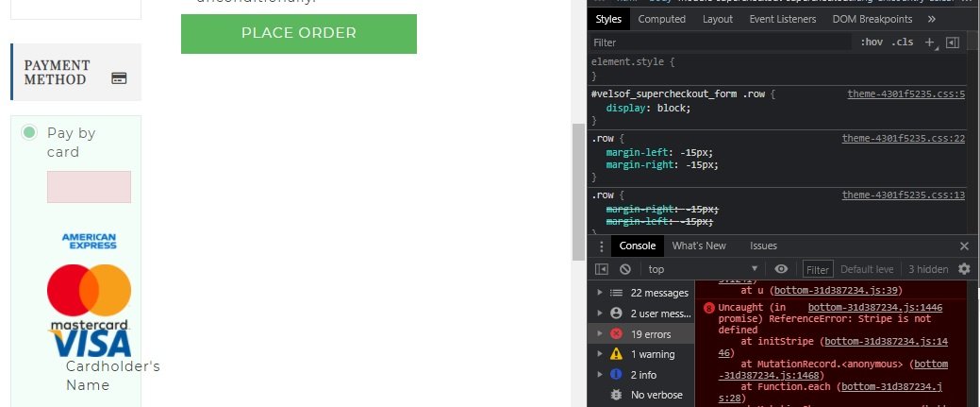Click the 3 hidden messages label
Image resolution: width=980 pixels, height=407 pixels.
(928, 269)
